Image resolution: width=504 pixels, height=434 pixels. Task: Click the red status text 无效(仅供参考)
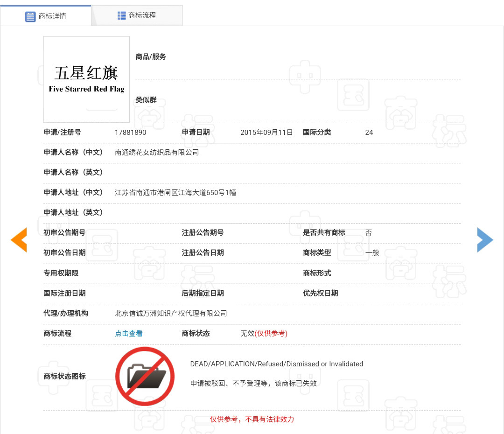[x=264, y=333]
